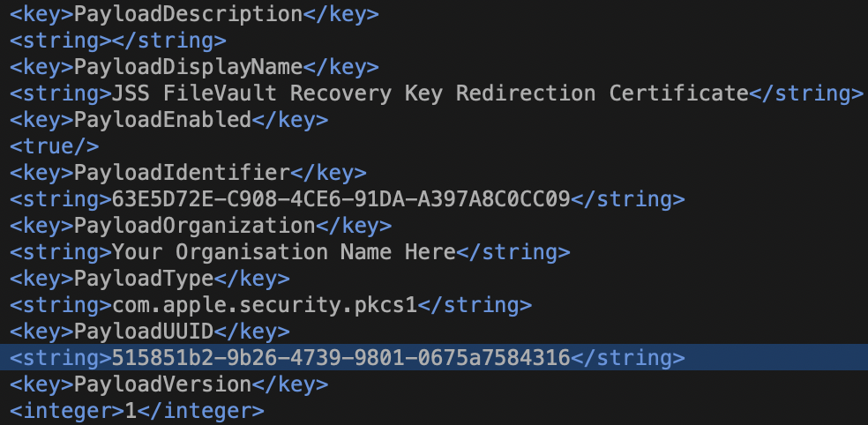Click Your Organisation Name Here text
Viewport: 868px width, 425px height.
284,252
